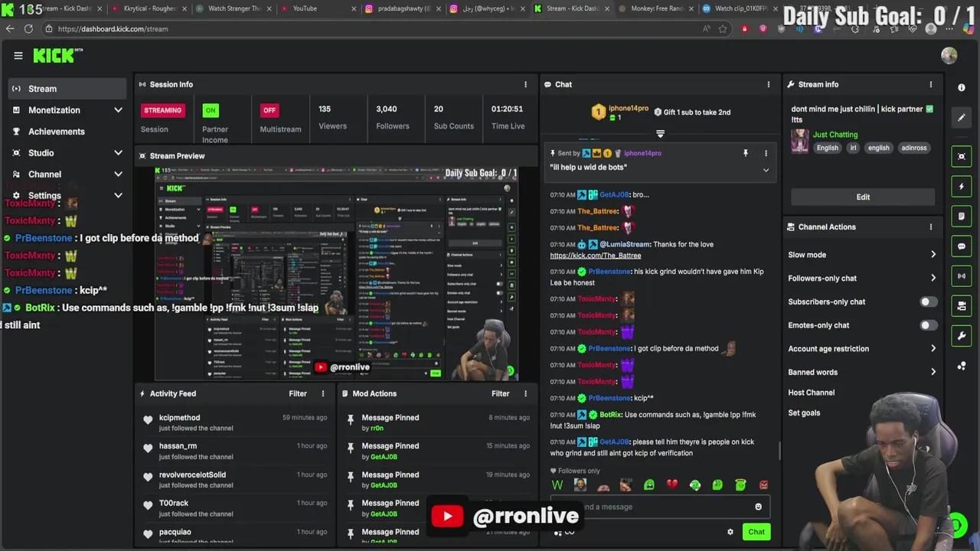Click Just Chatting category link
980x551 pixels.
click(835, 135)
